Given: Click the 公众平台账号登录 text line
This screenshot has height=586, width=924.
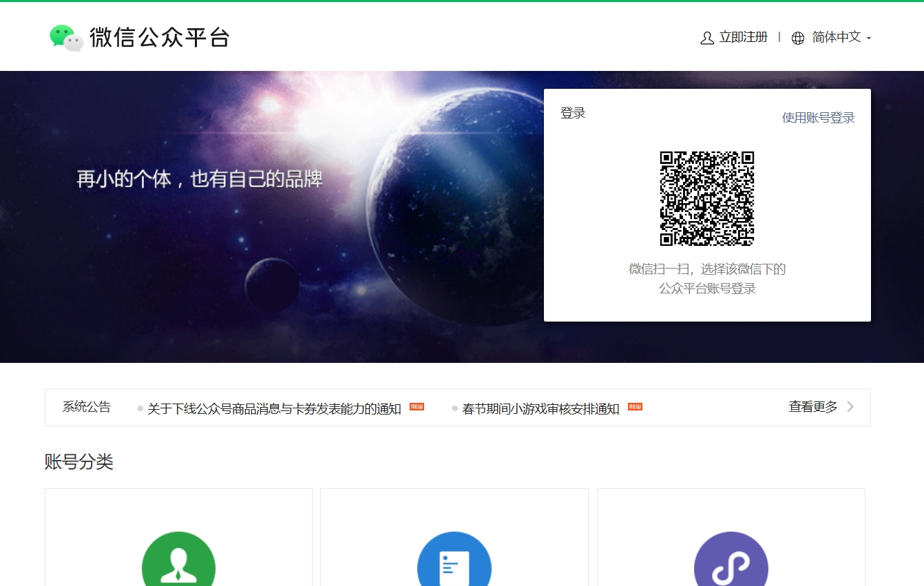Looking at the screenshot, I should click(x=707, y=289).
